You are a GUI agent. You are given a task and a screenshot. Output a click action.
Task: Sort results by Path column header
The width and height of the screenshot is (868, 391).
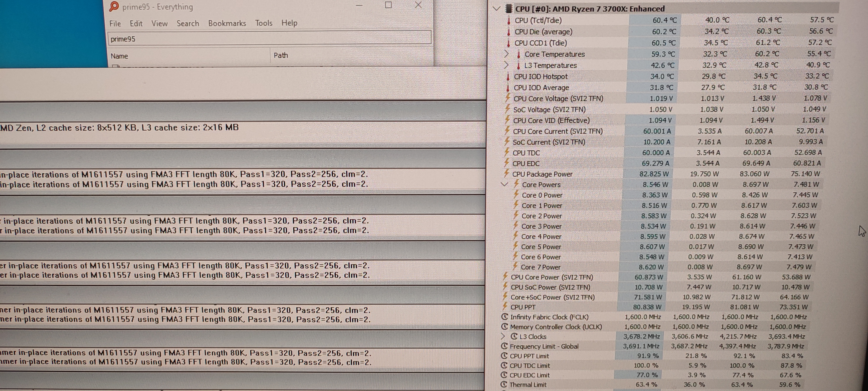[x=281, y=55]
